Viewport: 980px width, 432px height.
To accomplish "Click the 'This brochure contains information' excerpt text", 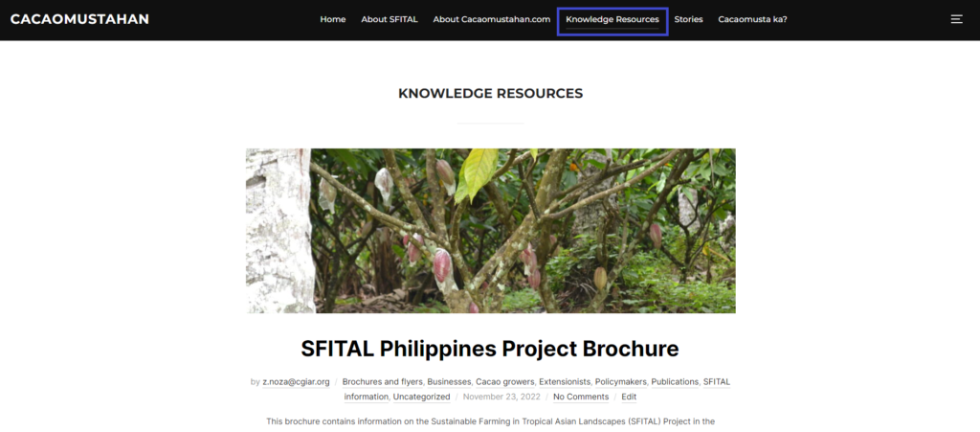I will (491, 421).
